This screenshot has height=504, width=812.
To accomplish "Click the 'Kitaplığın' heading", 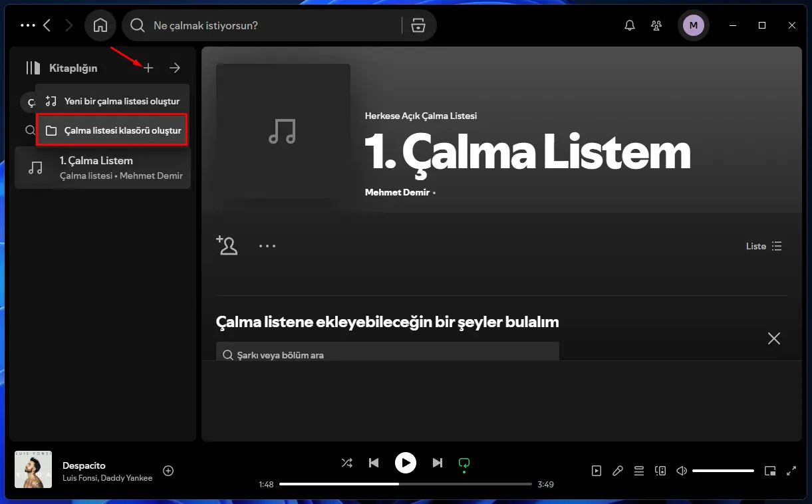I will click(x=73, y=68).
